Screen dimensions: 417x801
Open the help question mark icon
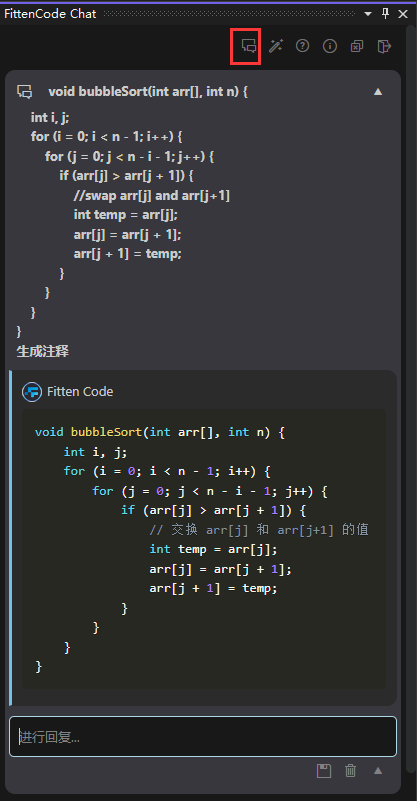303,46
